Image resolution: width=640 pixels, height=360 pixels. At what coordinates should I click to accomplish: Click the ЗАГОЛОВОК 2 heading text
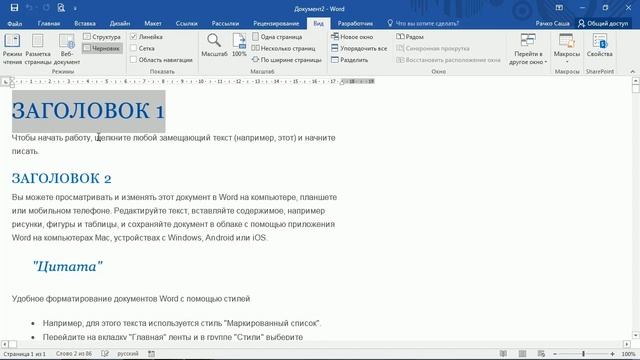tap(61, 178)
